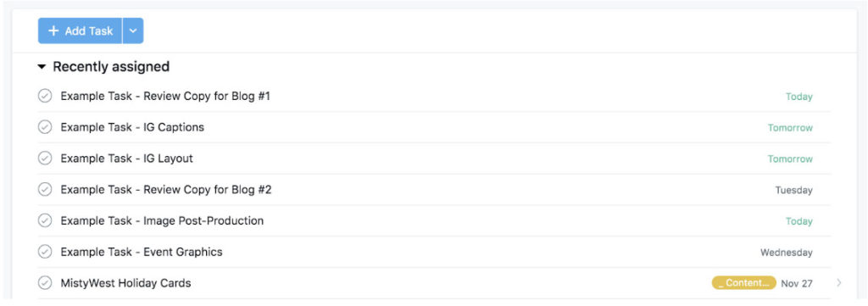Click Tomorrow due date on IG Layout
The width and height of the screenshot is (868, 306).
coord(790,159)
